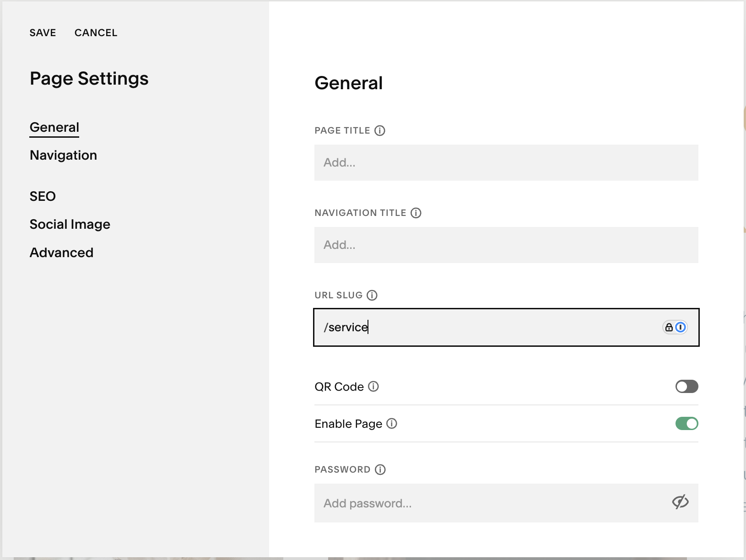
Task: Click the URL Slug info icon
Action: coord(372,296)
